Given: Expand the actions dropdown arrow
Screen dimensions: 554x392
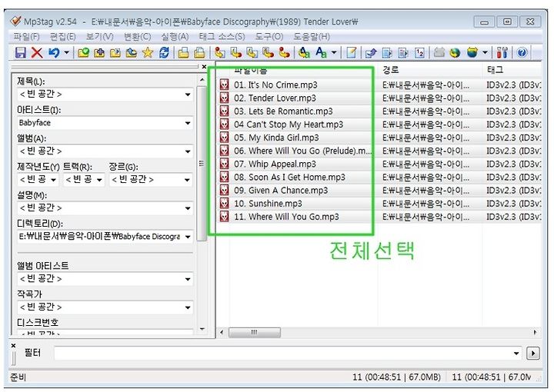Looking at the screenshot, I should [334, 53].
